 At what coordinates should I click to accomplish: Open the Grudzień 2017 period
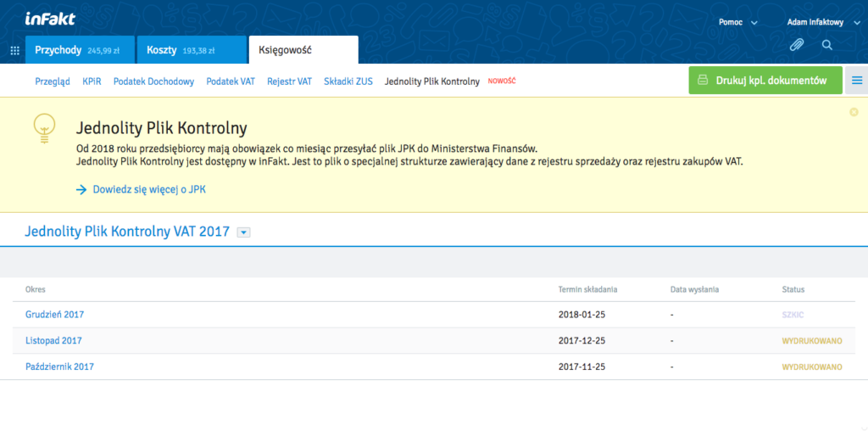coord(55,315)
